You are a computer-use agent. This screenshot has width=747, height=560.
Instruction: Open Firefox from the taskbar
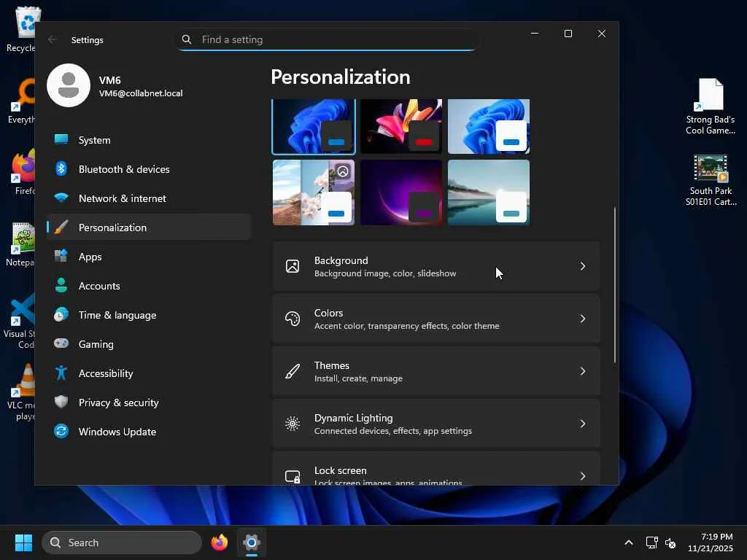click(219, 542)
